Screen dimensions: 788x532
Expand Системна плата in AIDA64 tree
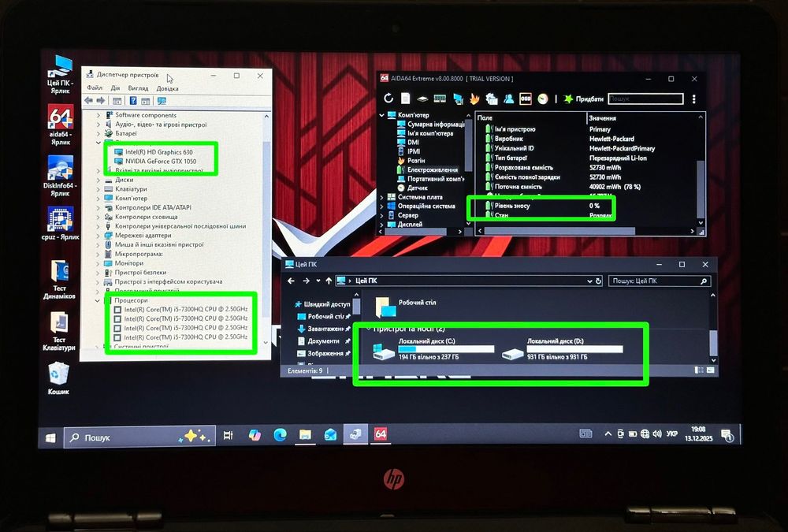pos(382,197)
